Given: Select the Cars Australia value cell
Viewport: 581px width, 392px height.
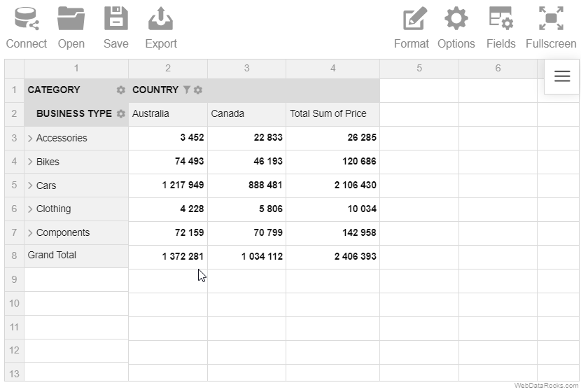Looking at the screenshot, I should (168, 185).
